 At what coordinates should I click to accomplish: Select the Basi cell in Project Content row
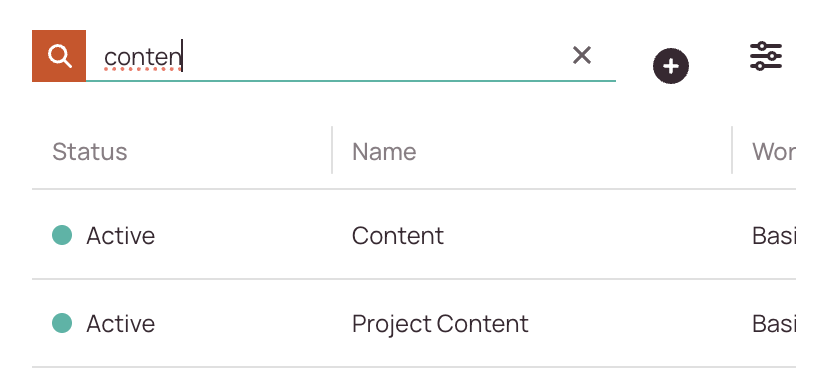774,323
